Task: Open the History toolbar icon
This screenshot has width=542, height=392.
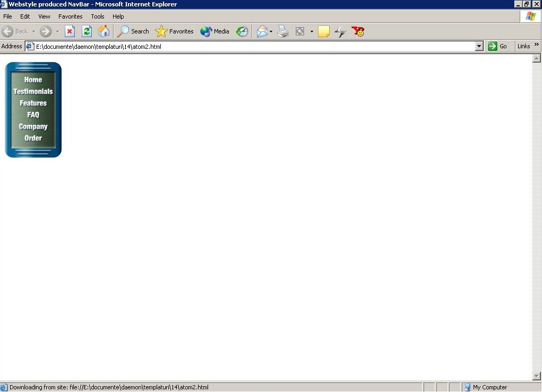Action: (x=242, y=31)
